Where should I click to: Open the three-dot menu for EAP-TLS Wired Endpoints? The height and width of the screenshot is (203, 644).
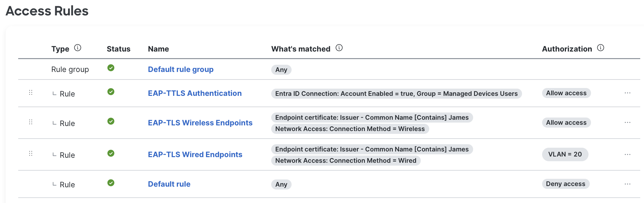click(627, 155)
